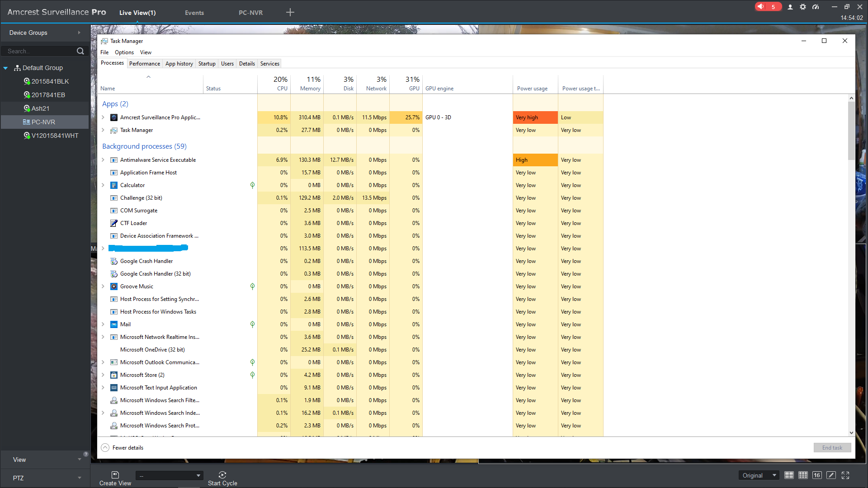Click the Groove Music process icon

(114, 286)
